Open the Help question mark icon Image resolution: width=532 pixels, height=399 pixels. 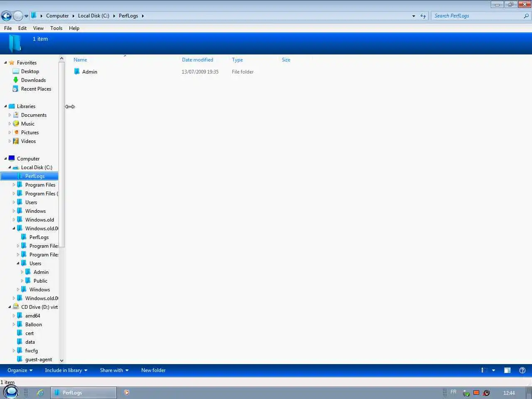[522, 370]
